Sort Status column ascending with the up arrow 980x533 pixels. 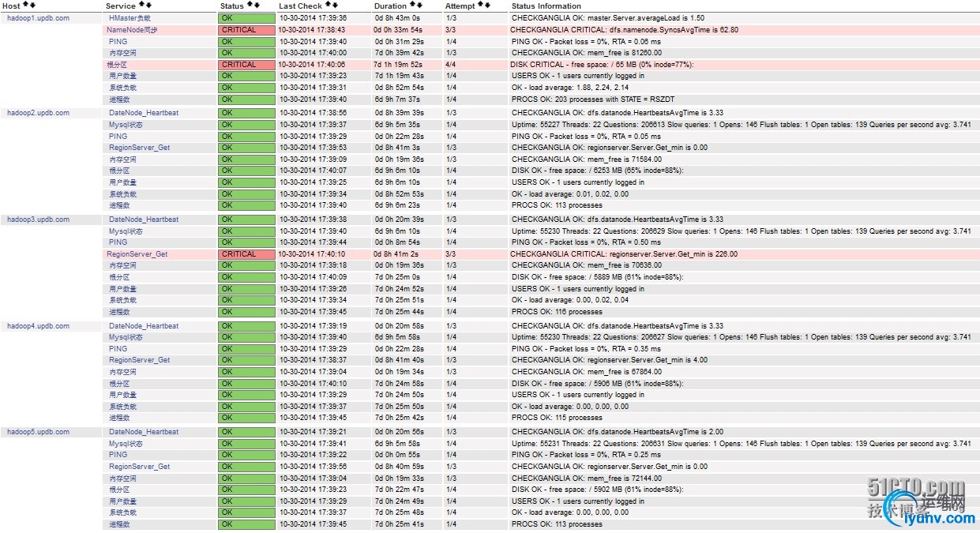pos(250,5)
